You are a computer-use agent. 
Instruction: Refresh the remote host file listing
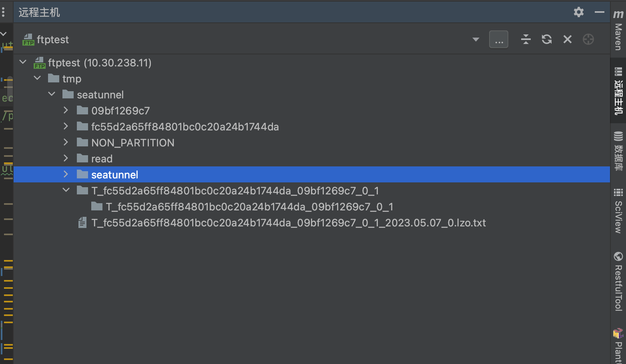pos(546,39)
